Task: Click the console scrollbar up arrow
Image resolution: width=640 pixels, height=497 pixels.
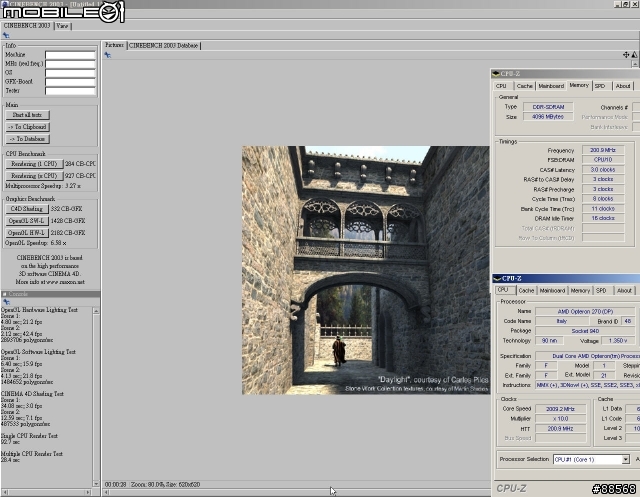Action: coord(96,311)
